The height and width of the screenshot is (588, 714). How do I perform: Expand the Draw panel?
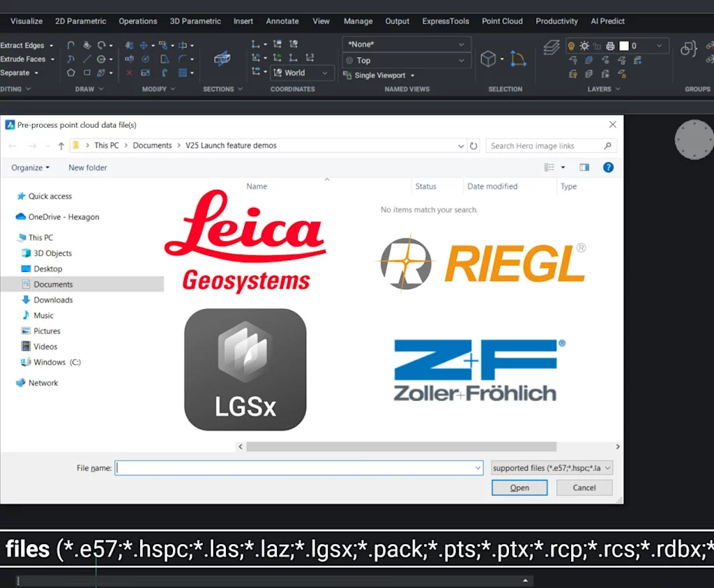click(x=89, y=89)
